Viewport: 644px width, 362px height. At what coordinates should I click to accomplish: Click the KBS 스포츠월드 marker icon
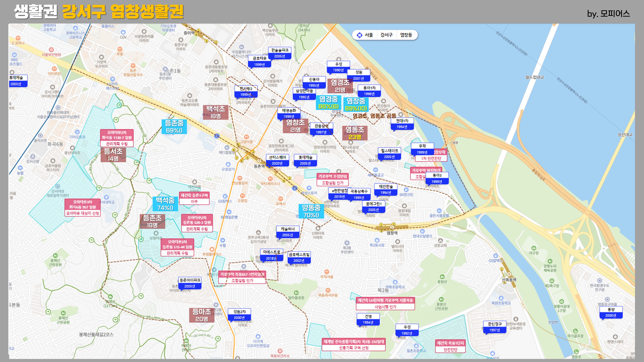click(14, 55)
